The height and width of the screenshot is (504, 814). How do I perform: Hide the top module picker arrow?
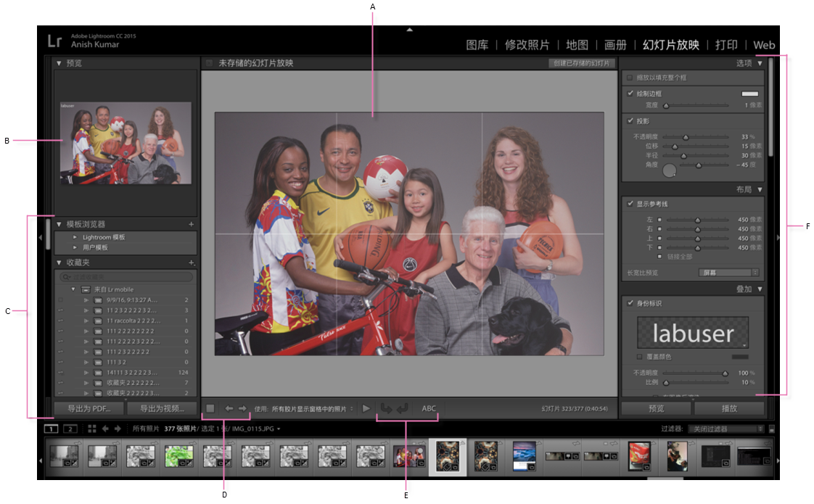pos(410,30)
